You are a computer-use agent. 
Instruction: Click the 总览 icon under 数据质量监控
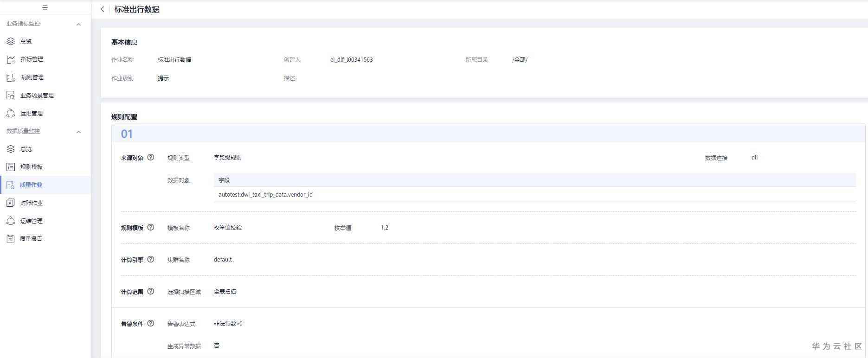tap(11, 149)
